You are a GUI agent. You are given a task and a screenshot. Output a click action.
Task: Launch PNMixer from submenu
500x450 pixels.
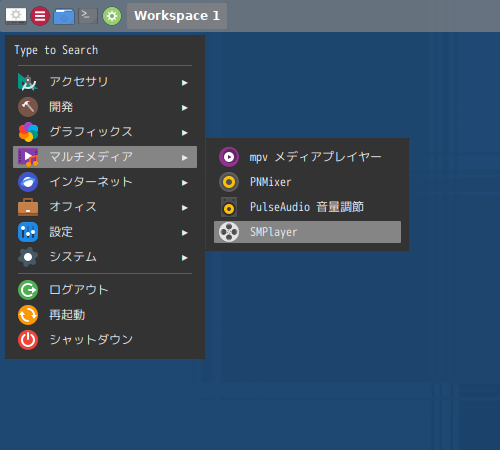click(x=307, y=182)
